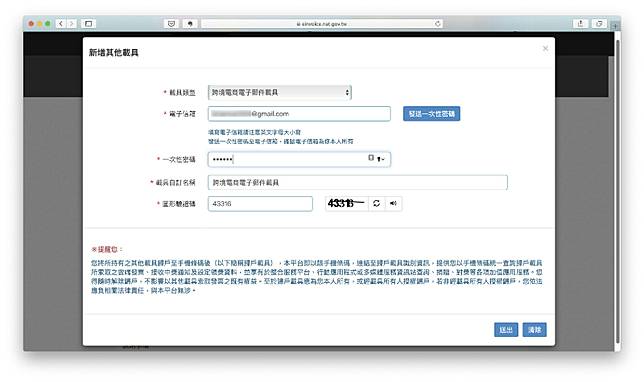Viewport: 644px width, 382px height.
Task: Open the Evernote extension icon
Action: pyautogui.click(x=190, y=24)
